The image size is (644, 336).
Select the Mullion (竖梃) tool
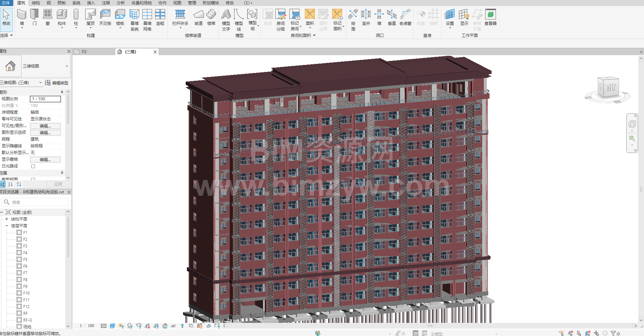pos(160,17)
